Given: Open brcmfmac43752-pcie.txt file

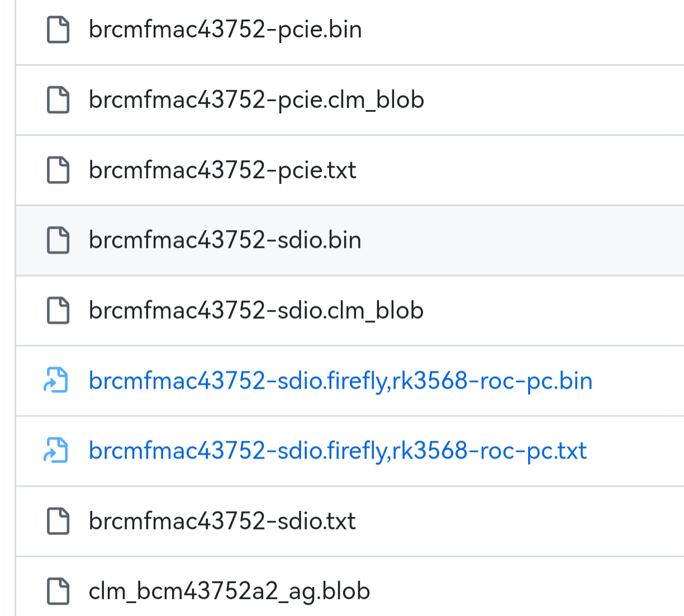Looking at the screenshot, I should pyautogui.click(x=222, y=170).
